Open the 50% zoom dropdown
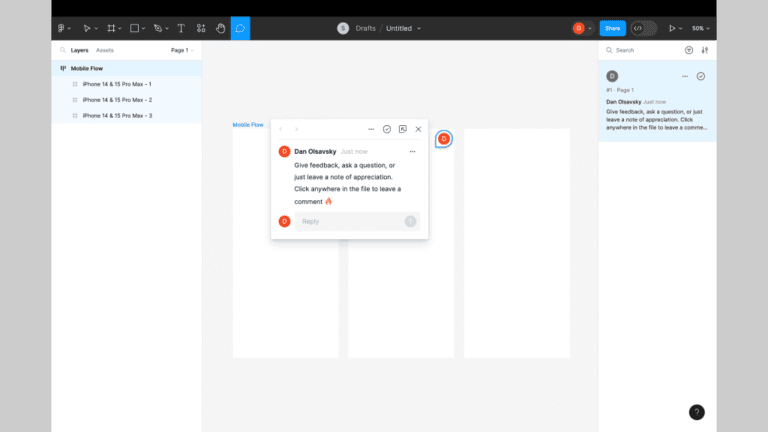Viewport: 768px width, 432px height. coord(700,28)
